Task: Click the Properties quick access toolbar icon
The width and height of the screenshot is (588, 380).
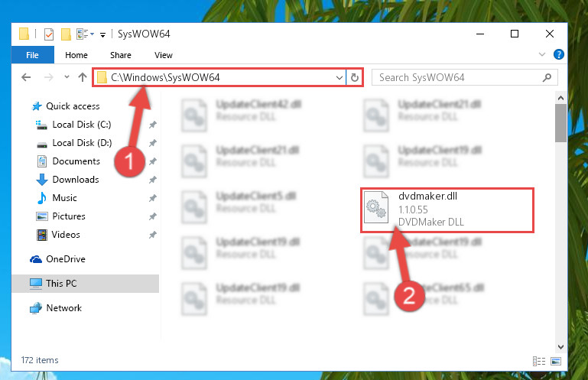Action: pos(49,34)
